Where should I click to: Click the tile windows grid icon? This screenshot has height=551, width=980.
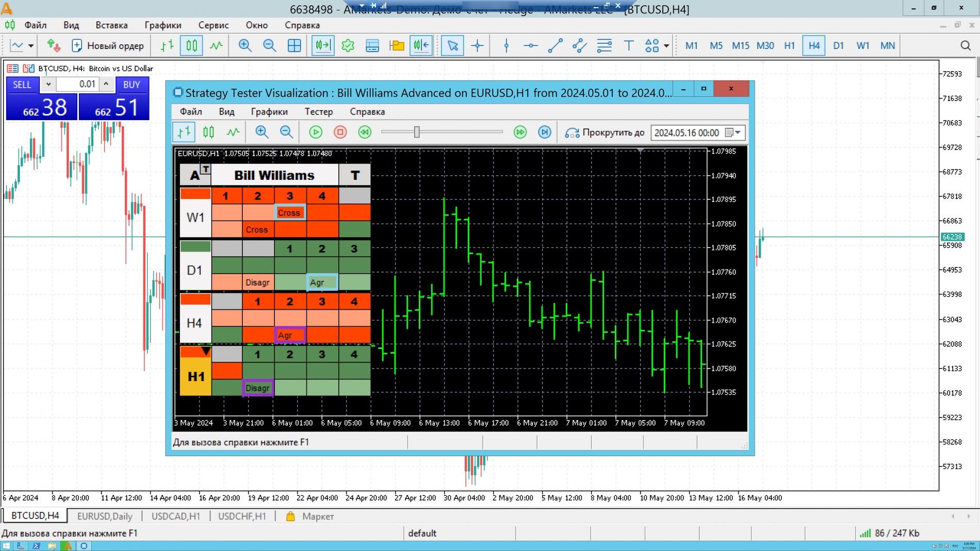pos(294,45)
